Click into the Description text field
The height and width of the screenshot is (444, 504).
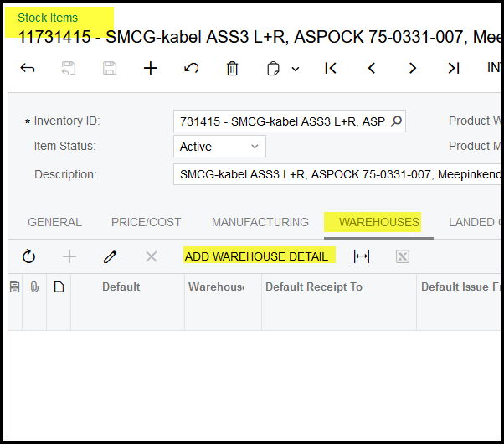[335, 174]
